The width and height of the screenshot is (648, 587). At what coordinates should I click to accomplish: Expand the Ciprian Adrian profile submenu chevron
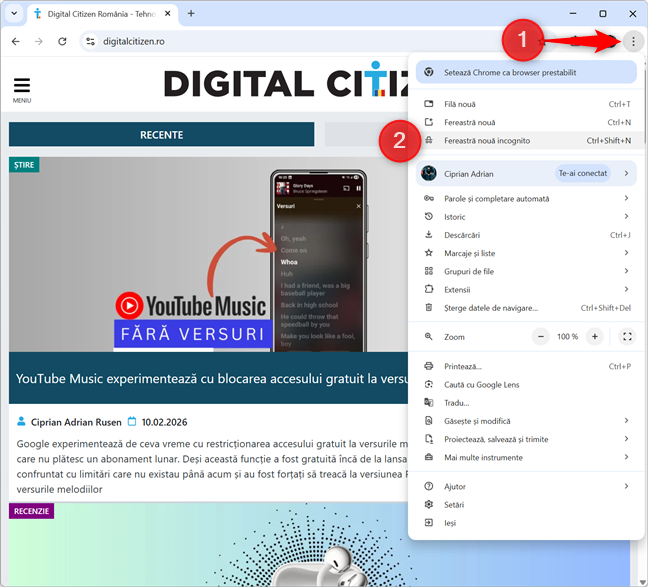[x=627, y=173]
